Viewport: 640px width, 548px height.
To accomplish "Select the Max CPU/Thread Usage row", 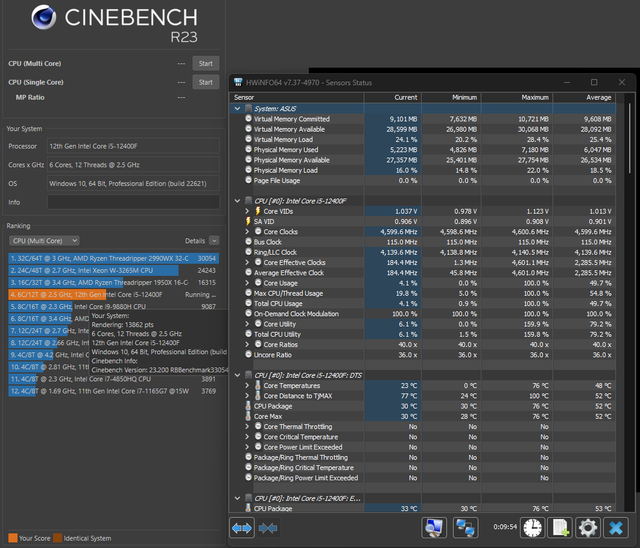I will click(x=422, y=293).
